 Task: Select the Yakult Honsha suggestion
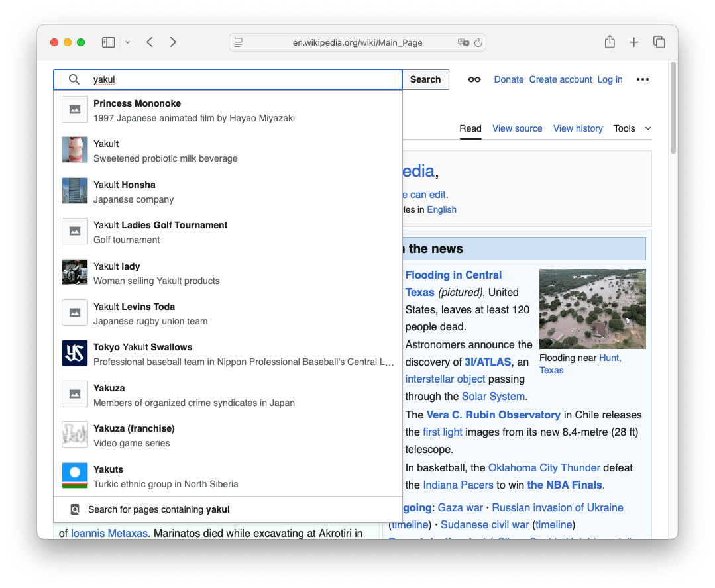[x=228, y=192]
